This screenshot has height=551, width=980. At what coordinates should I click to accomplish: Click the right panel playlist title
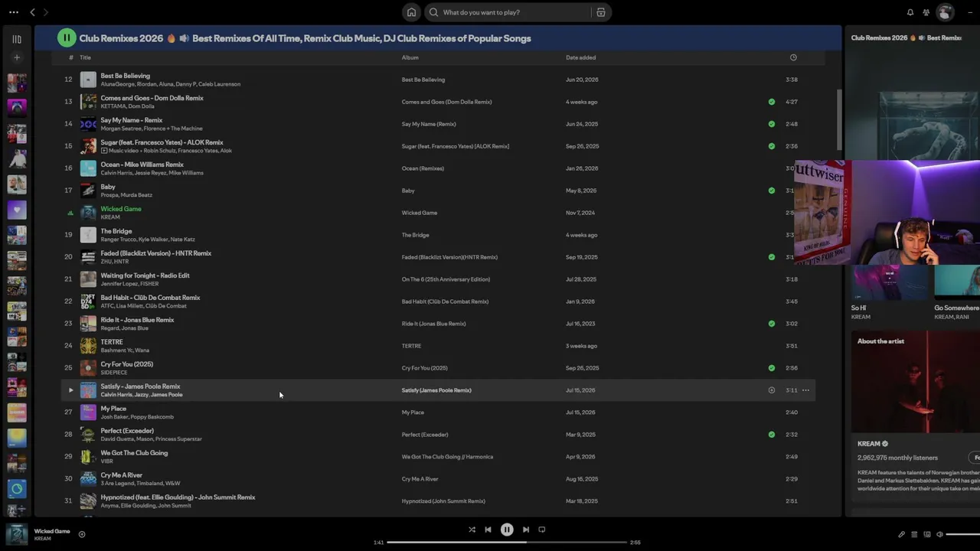point(906,37)
